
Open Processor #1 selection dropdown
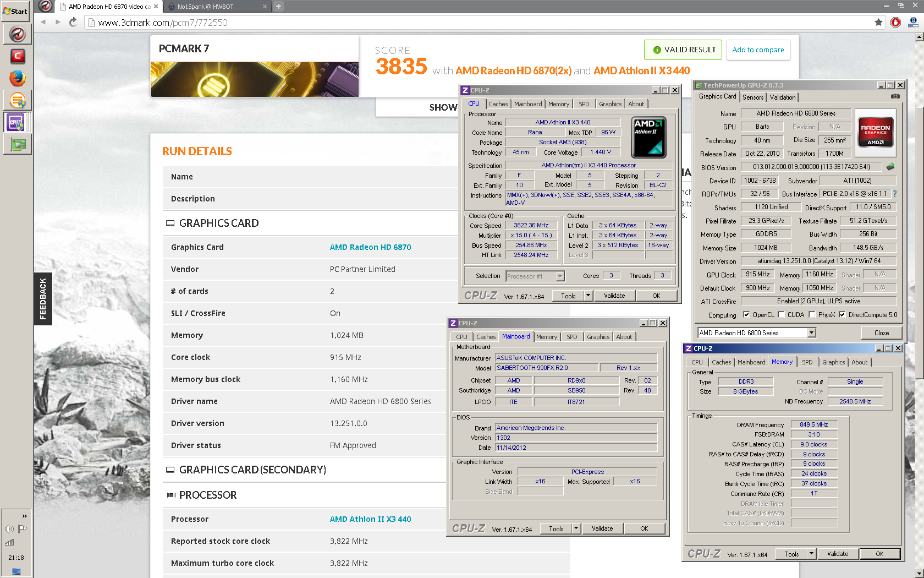coord(560,276)
